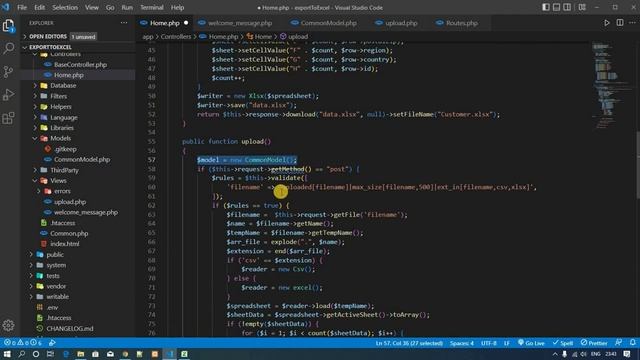This screenshot has height=360, width=640.
Task: Switch to Routes.php tab
Action: 462,23
